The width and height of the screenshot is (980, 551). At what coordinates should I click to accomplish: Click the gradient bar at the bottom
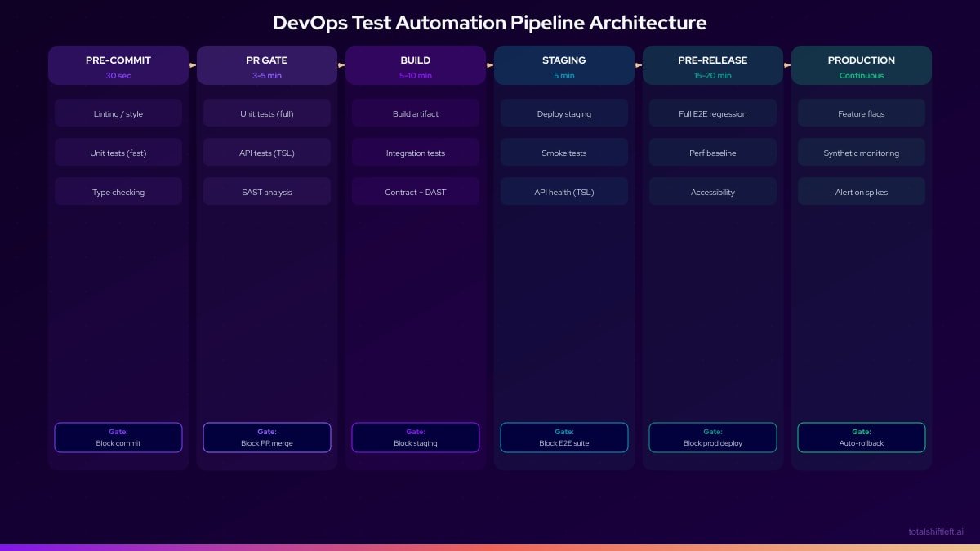[490, 548]
